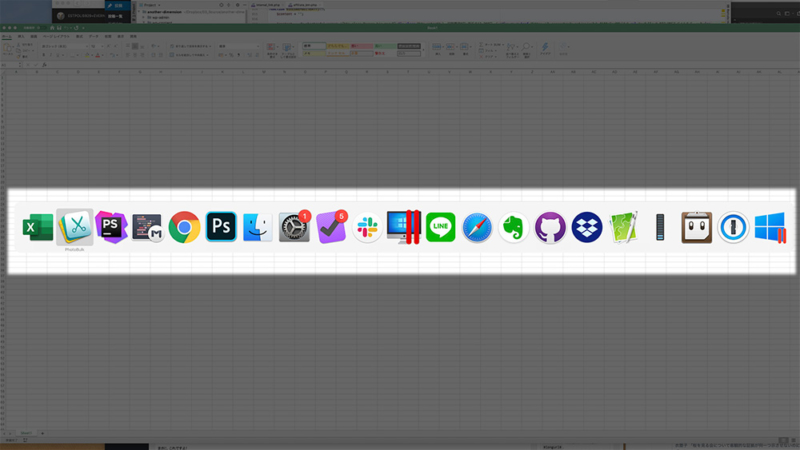Add a new sheet in Excel window
Image resolution: width=800 pixels, height=450 pixels.
[x=42, y=433]
